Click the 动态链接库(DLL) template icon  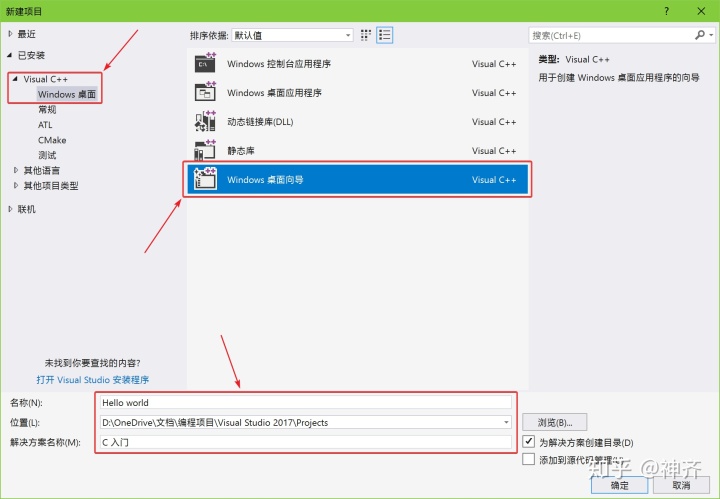point(205,121)
